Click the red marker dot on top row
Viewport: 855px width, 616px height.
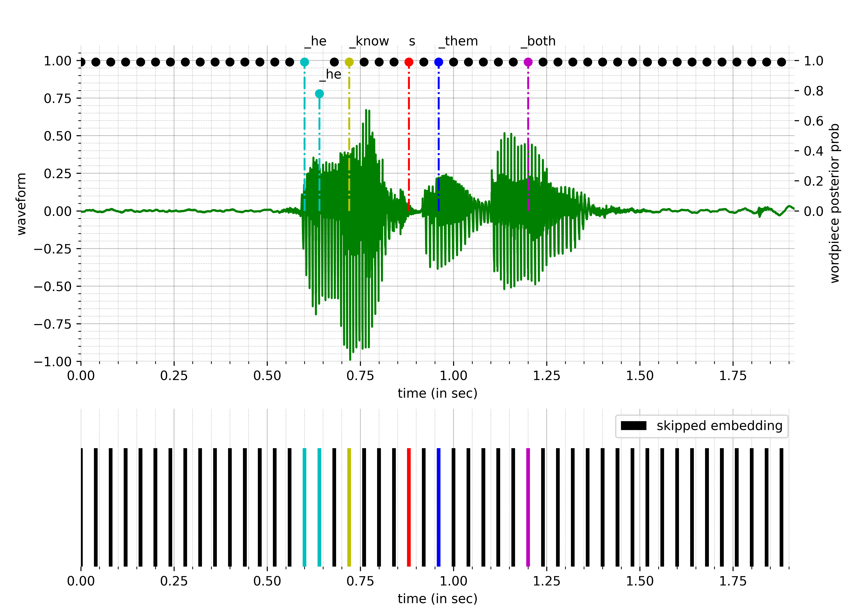[409, 62]
